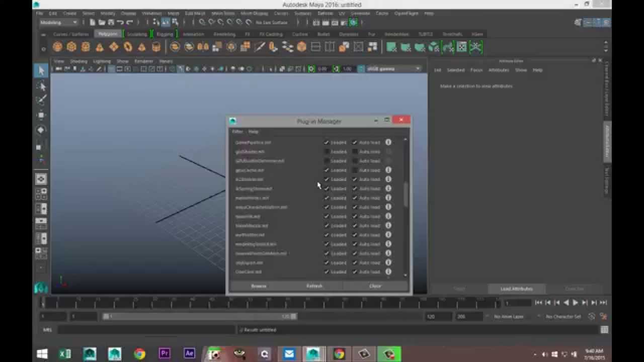Viewport: 644px width, 362px height.
Task: Click the undo arrow in the status line
Action: (121, 22)
